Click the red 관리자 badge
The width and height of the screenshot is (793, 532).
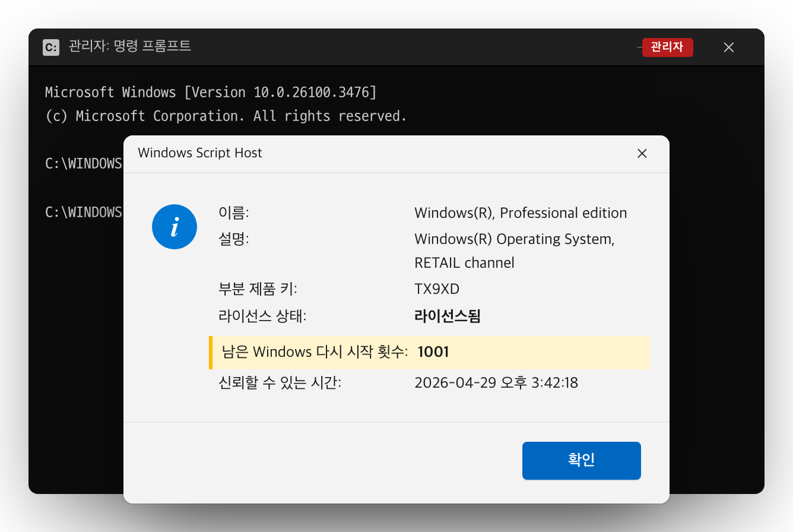click(667, 47)
